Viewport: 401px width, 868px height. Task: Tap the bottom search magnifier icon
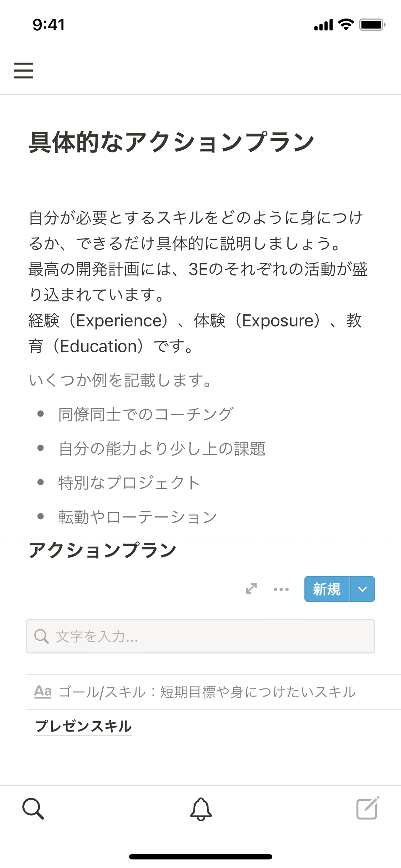click(33, 808)
